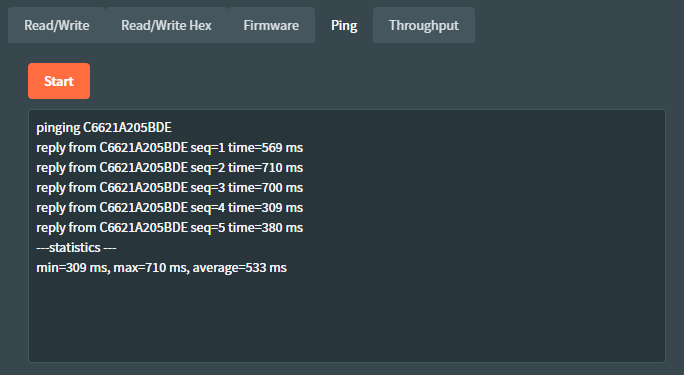This screenshot has height=375, width=684.
Task: Click the average=533 ms value
Action: pyautogui.click(x=239, y=268)
